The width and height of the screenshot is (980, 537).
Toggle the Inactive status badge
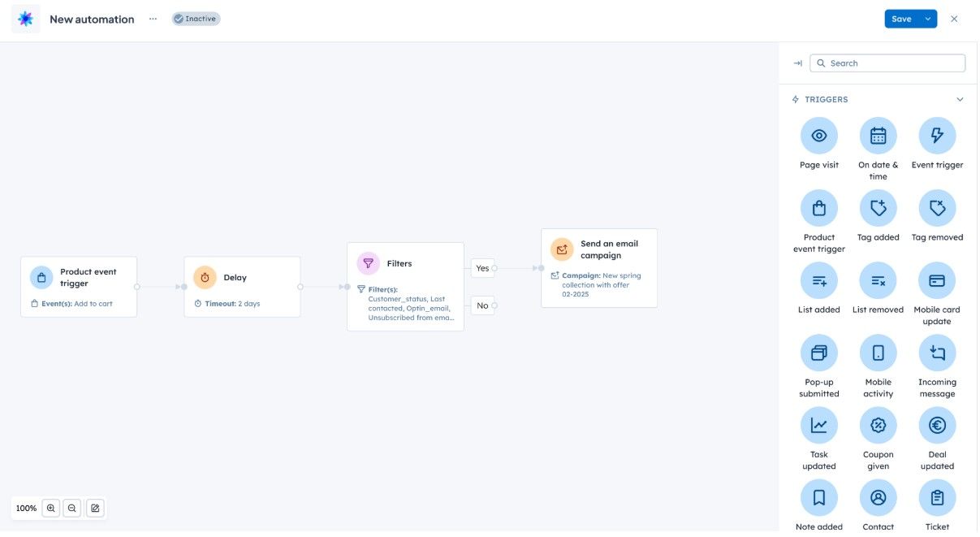196,19
